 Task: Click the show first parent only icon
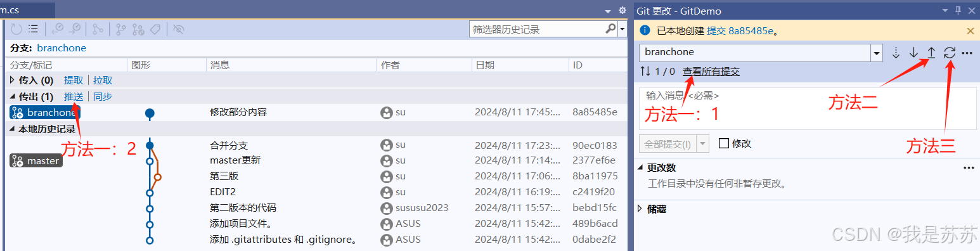point(98,29)
